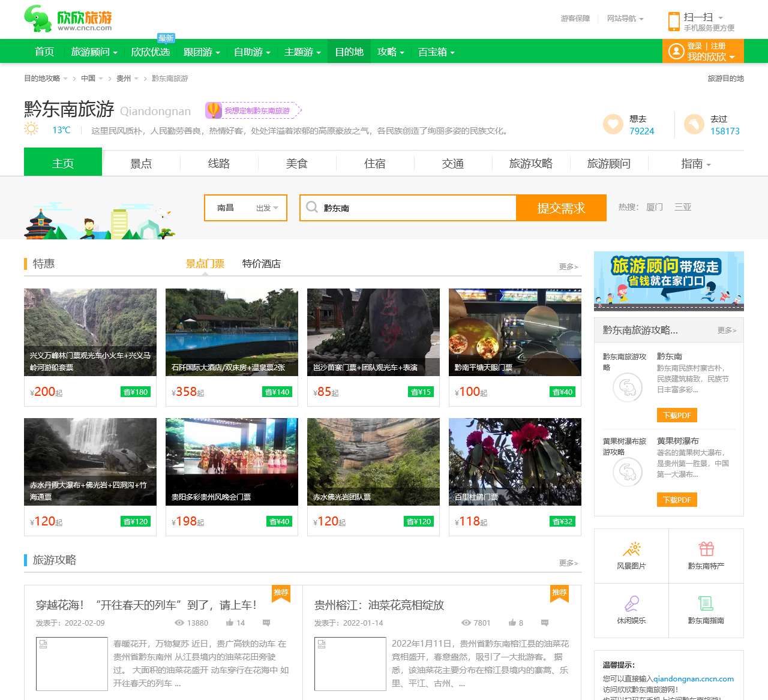Image resolution: width=768 pixels, height=700 pixels.
Task: Click the weather sun icon beside 13°C
Action: [x=31, y=130]
